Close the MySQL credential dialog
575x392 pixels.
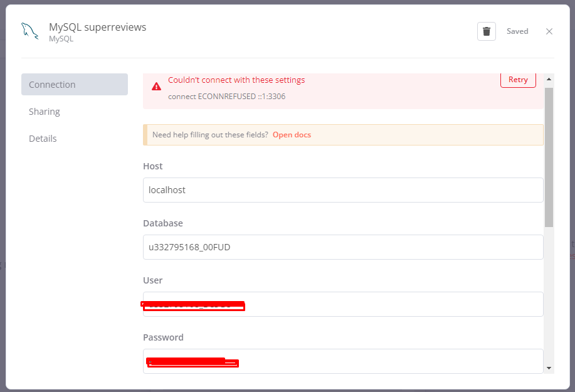(549, 31)
